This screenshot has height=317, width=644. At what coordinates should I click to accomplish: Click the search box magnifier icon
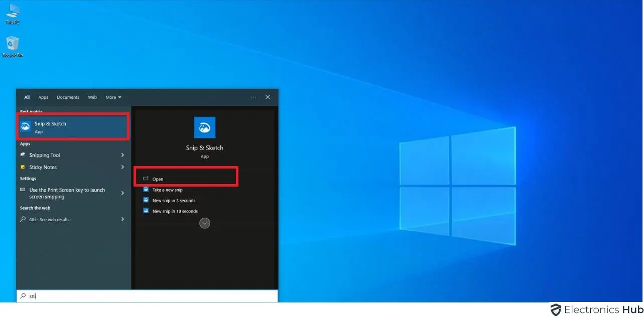23,296
